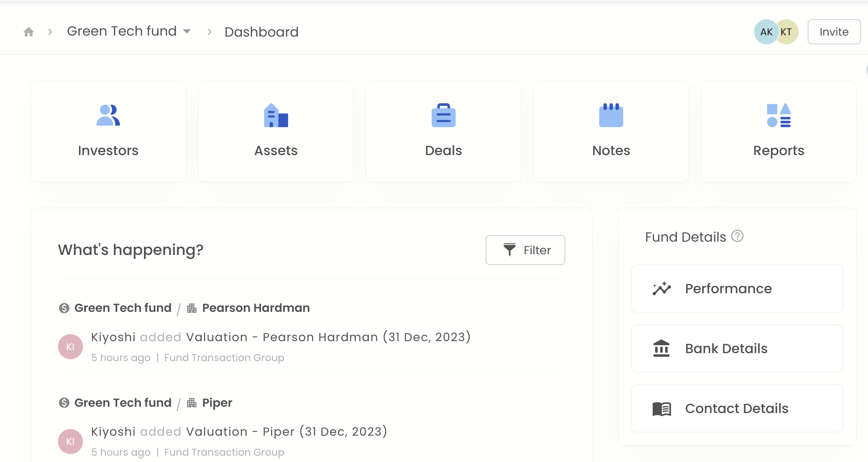Click building icon next to Pearson Hardman
The height and width of the screenshot is (462, 868).
click(x=192, y=308)
